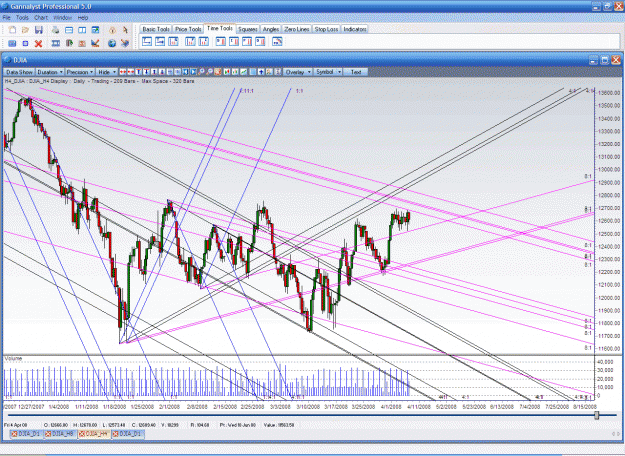This screenshot has height=456, width=625.
Task: Open the Overlay dropdown
Action: pyautogui.click(x=298, y=72)
